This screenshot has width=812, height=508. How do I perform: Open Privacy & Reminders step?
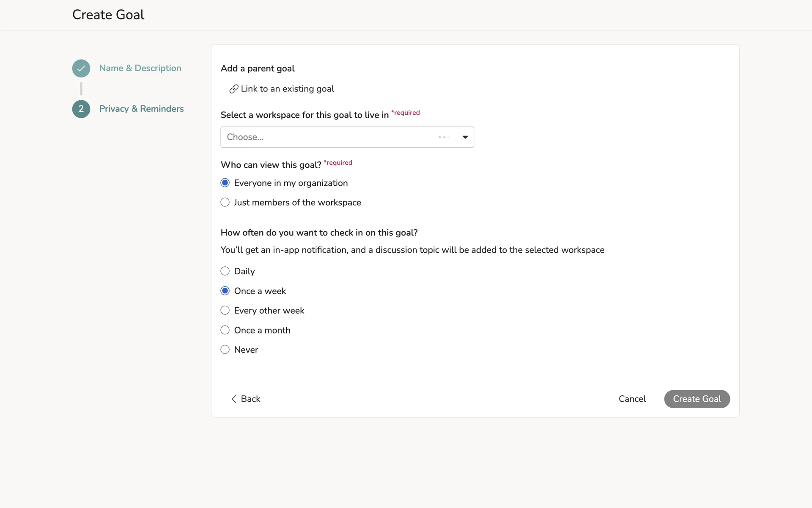(141, 109)
